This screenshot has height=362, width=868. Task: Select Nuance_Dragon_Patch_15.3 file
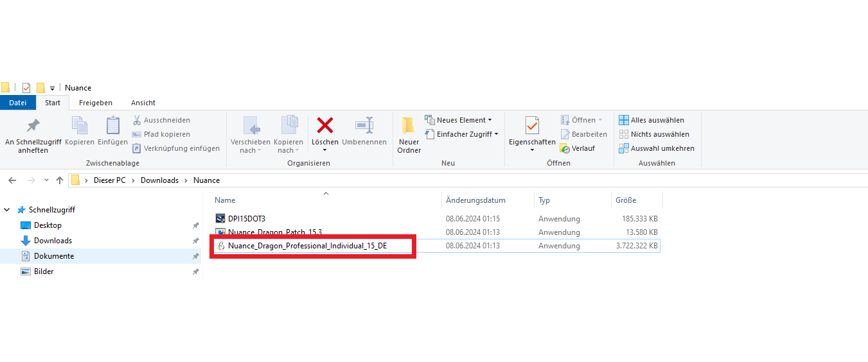275,232
